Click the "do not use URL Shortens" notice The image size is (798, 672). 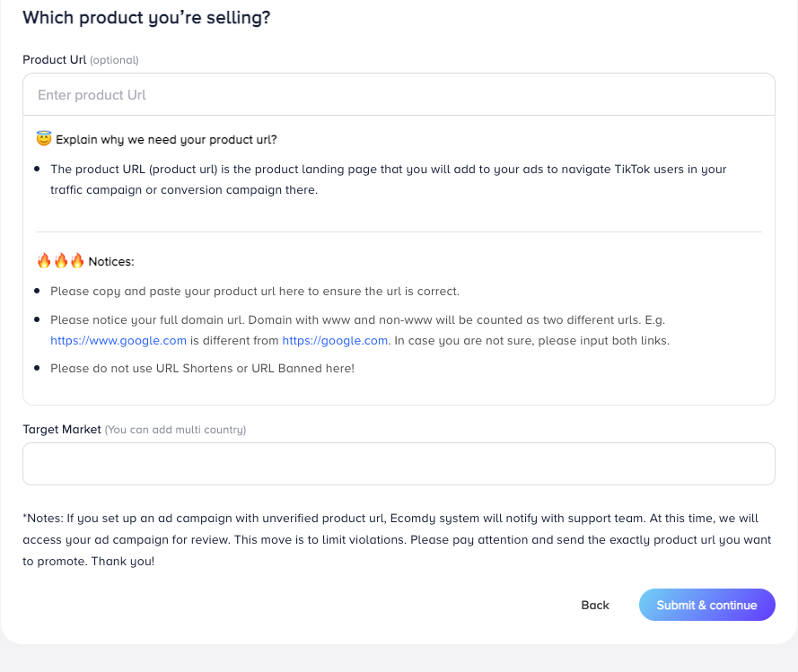[202, 369]
